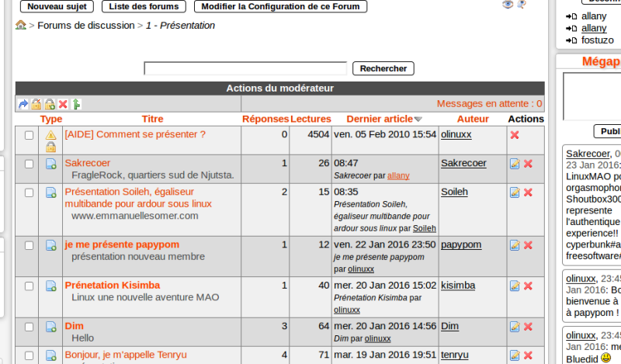This screenshot has width=621, height=364.
Task: Delete the [AIDE] topic using red X
Action: (515, 135)
